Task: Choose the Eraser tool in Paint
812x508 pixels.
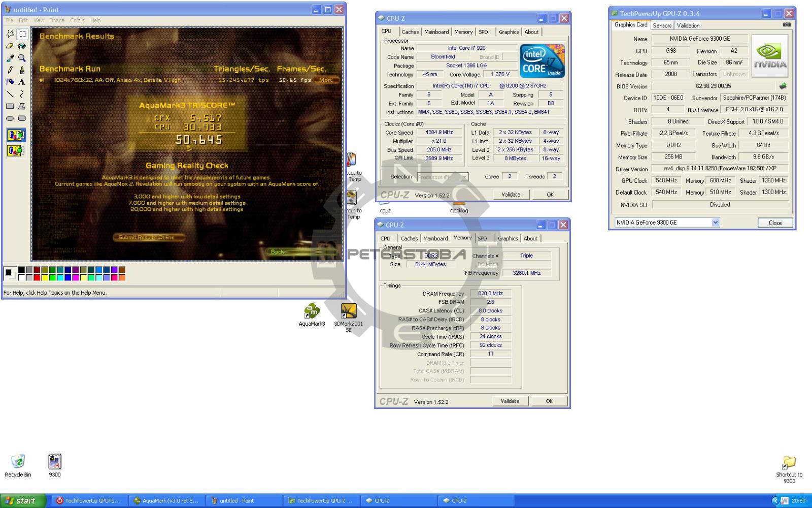Action: pos(10,46)
